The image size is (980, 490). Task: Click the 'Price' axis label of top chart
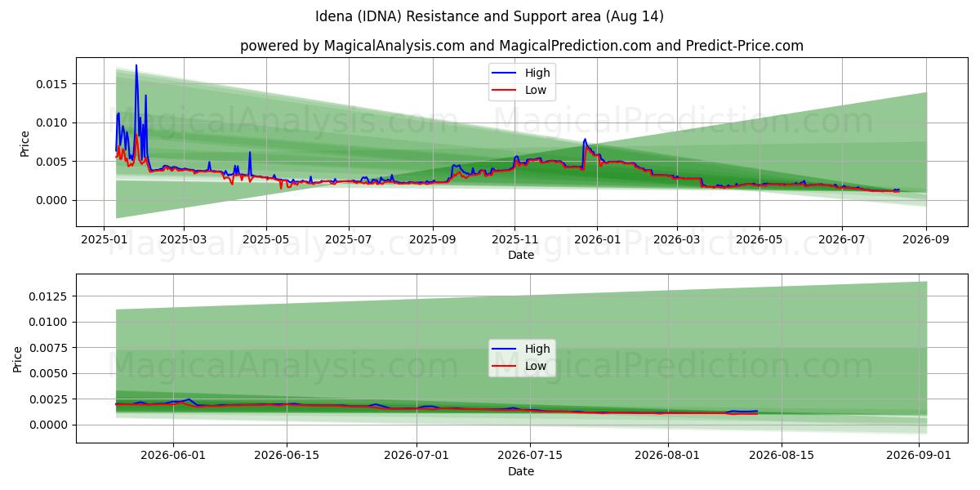[24, 144]
